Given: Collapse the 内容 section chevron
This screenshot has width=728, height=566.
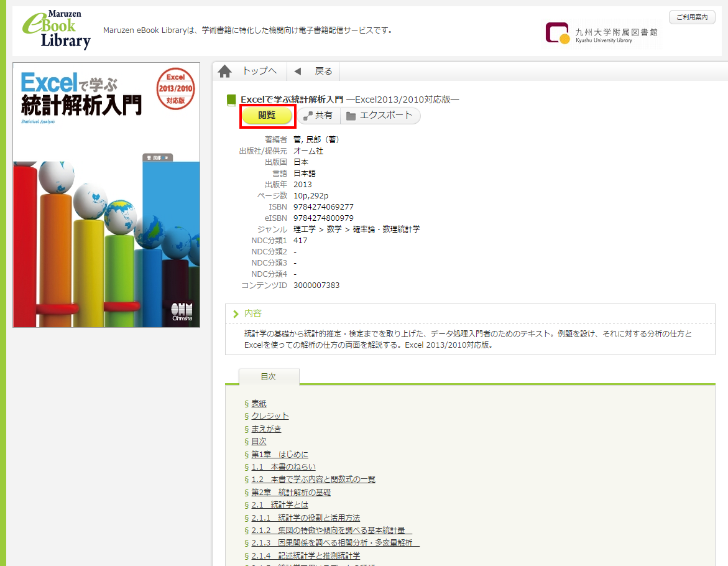Looking at the screenshot, I should point(236,314).
